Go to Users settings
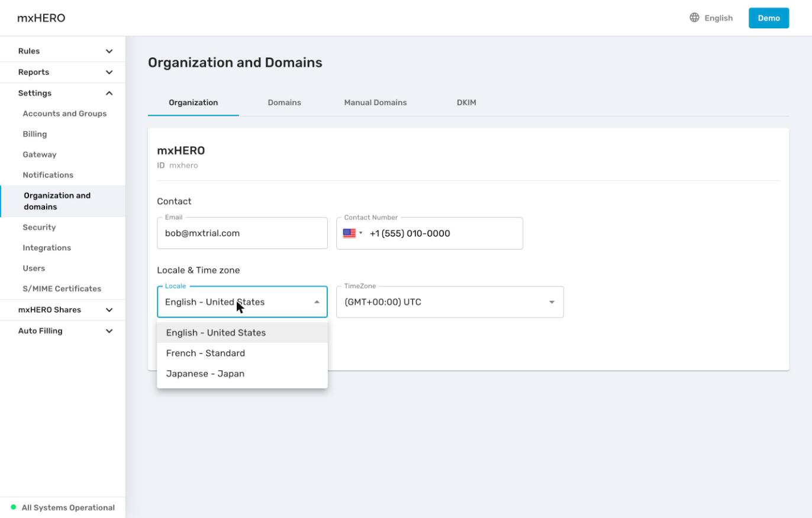Screen dimensions: 812x518 click(x=34, y=268)
